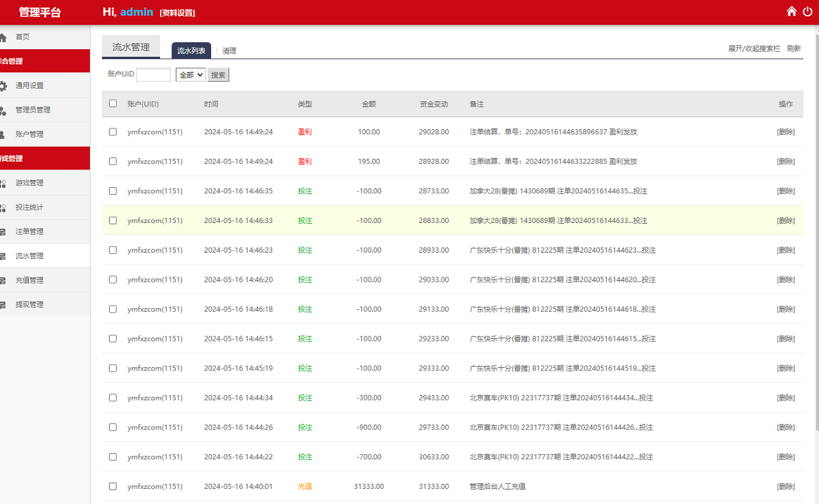
Task: Click the 投注统计 sidebar icon
Action: pyautogui.click(x=3, y=207)
